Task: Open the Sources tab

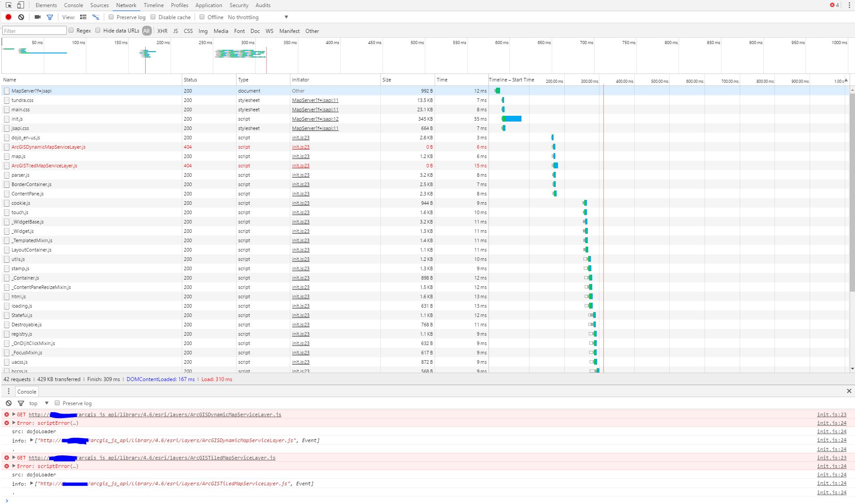Action: tap(99, 5)
